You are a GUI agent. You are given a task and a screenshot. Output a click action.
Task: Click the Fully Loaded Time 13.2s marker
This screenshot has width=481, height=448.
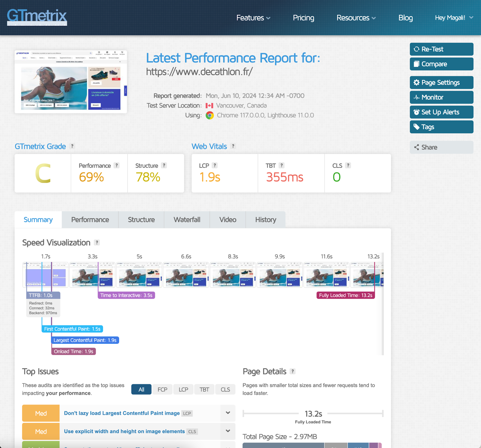click(346, 295)
